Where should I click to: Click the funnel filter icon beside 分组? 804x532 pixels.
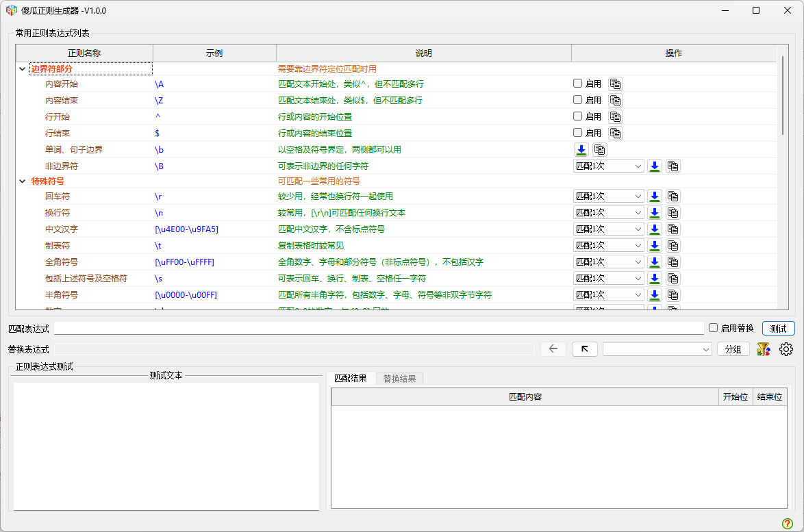click(x=763, y=349)
